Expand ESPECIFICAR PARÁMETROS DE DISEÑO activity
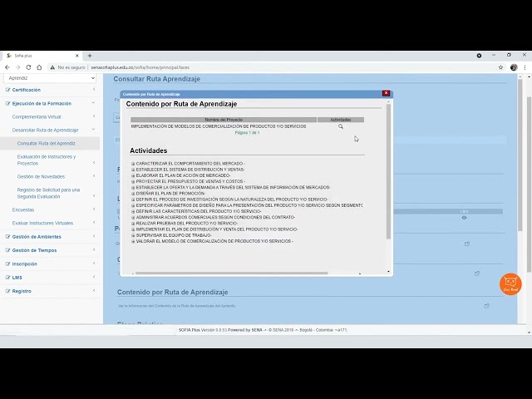Viewport: 532px width, 399px height. [133, 205]
